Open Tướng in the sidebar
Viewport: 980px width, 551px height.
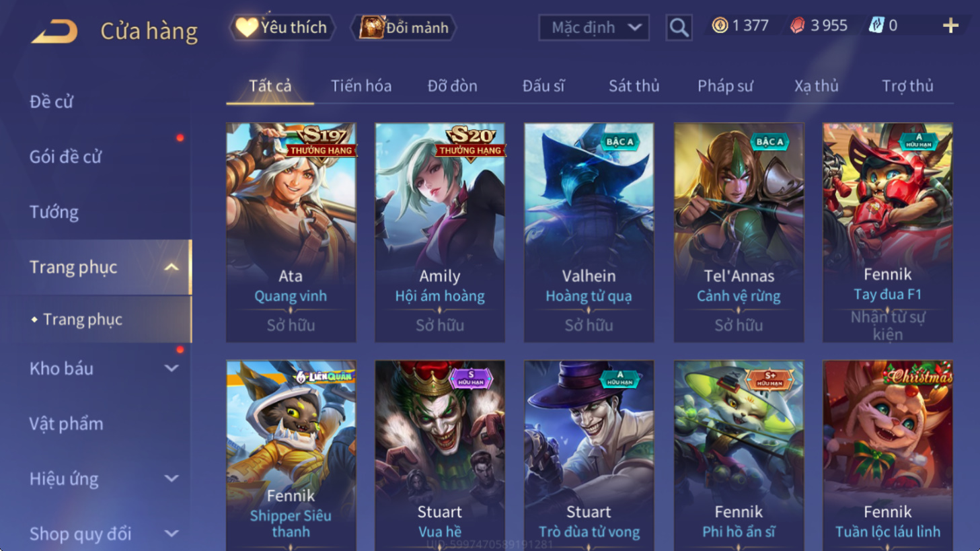coord(54,212)
